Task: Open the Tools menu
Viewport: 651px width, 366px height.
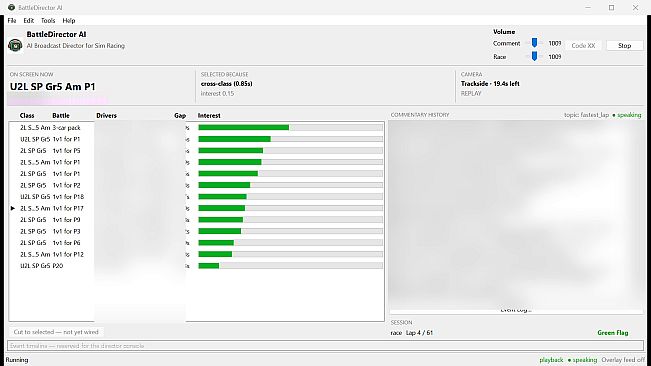Action: (48, 20)
